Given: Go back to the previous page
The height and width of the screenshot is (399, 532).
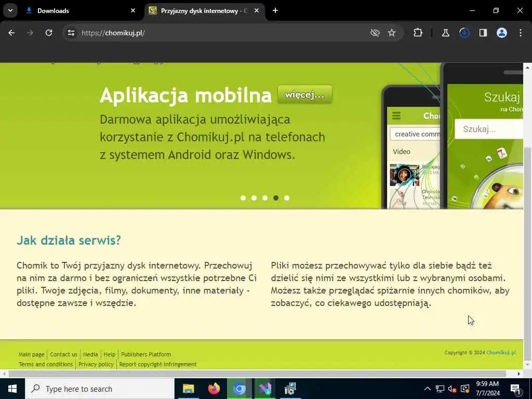Looking at the screenshot, I should click(11, 33).
